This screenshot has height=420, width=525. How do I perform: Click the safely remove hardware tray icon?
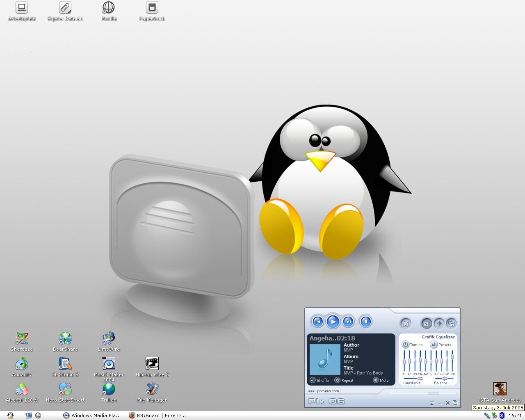click(494, 415)
